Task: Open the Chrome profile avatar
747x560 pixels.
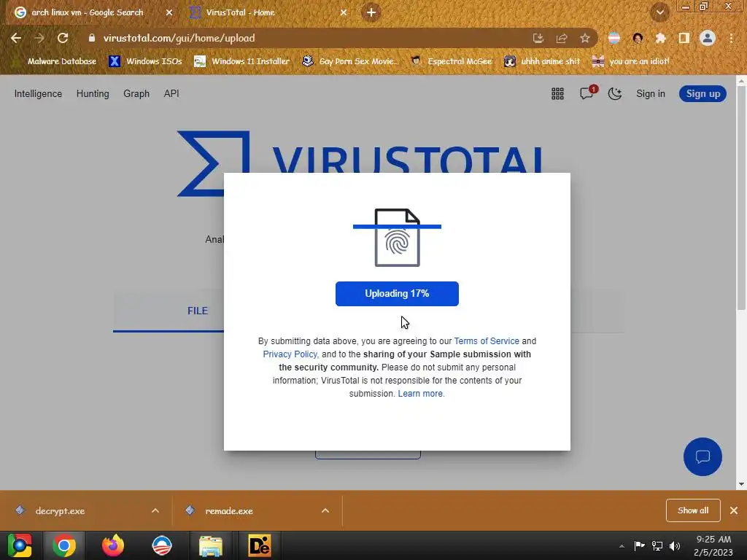Action: click(708, 38)
